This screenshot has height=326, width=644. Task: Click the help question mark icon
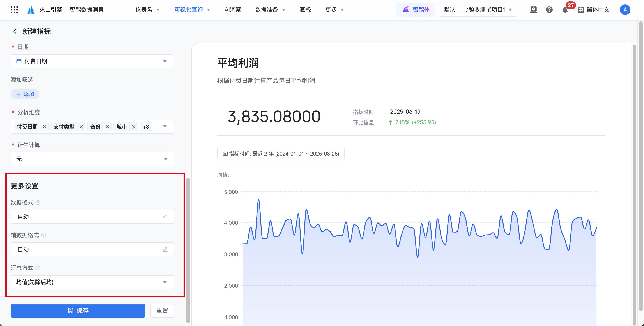[549, 10]
